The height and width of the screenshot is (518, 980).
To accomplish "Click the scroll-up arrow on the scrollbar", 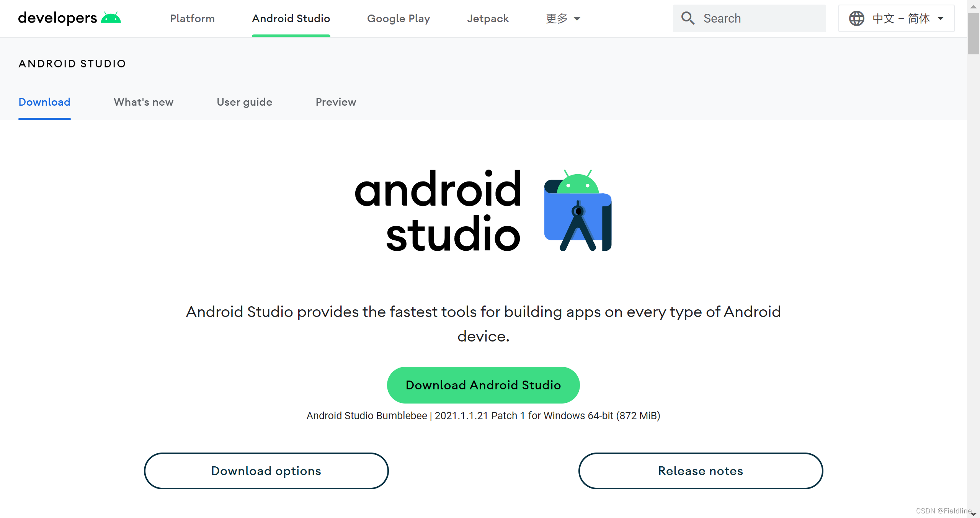I will [x=974, y=6].
